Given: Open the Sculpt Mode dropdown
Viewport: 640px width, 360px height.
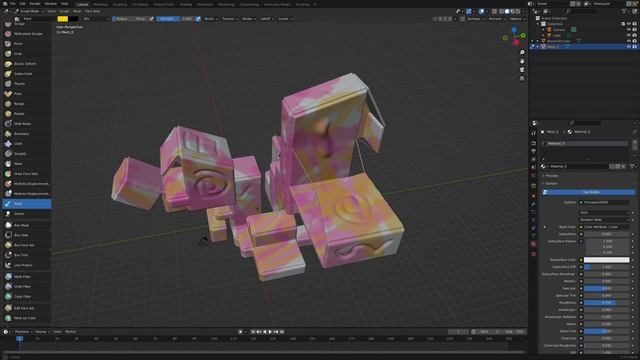Looking at the screenshot, I should [x=29, y=11].
